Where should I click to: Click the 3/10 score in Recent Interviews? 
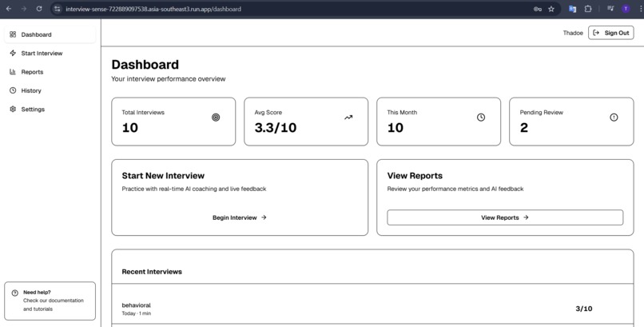tap(583, 309)
